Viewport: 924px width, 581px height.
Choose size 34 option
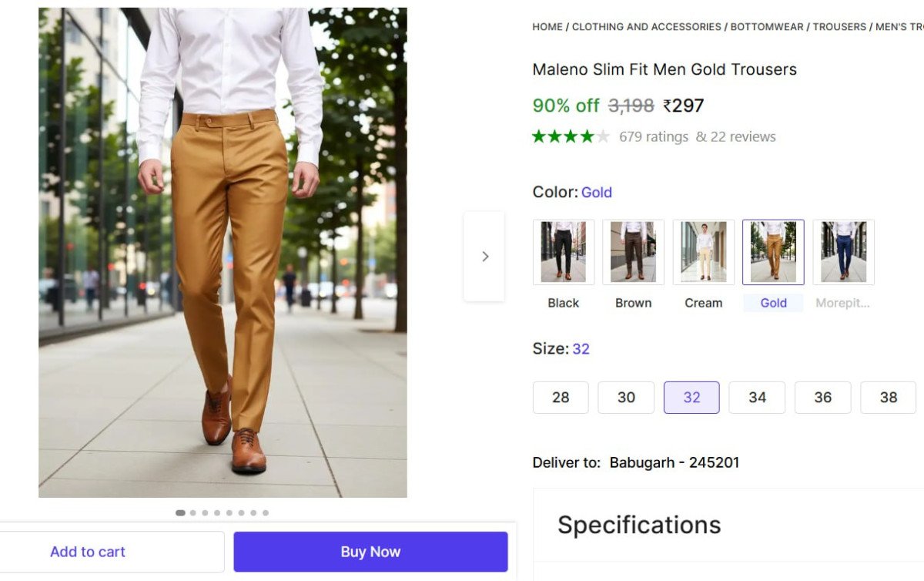[x=757, y=398]
